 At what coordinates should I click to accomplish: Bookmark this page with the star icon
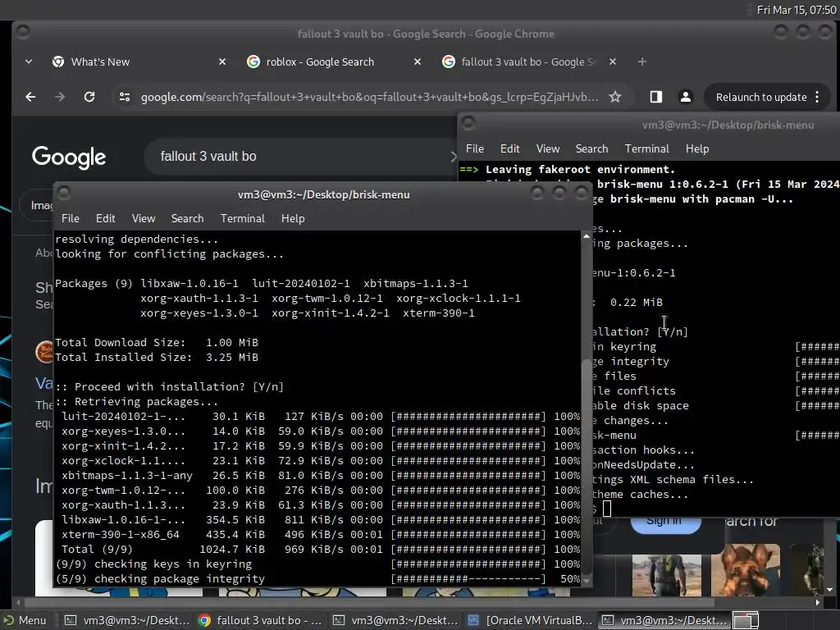pos(615,97)
